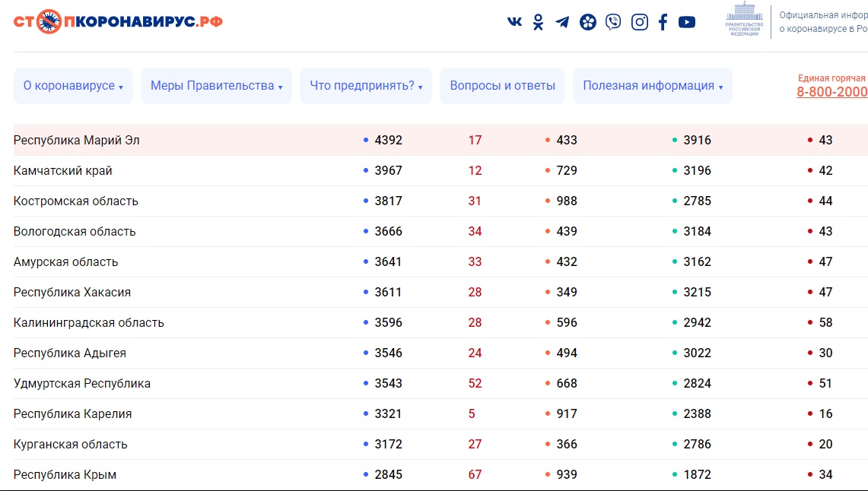Image resolution: width=868 pixels, height=491 pixels.
Task: Open the VK social network icon
Action: [x=515, y=22]
